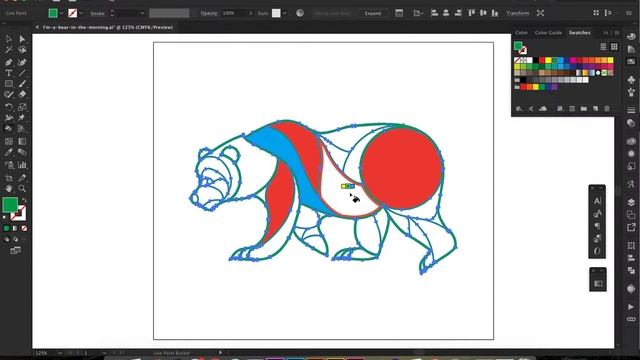
Task: Click the Opacity value field
Action: [x=234, y=13]
